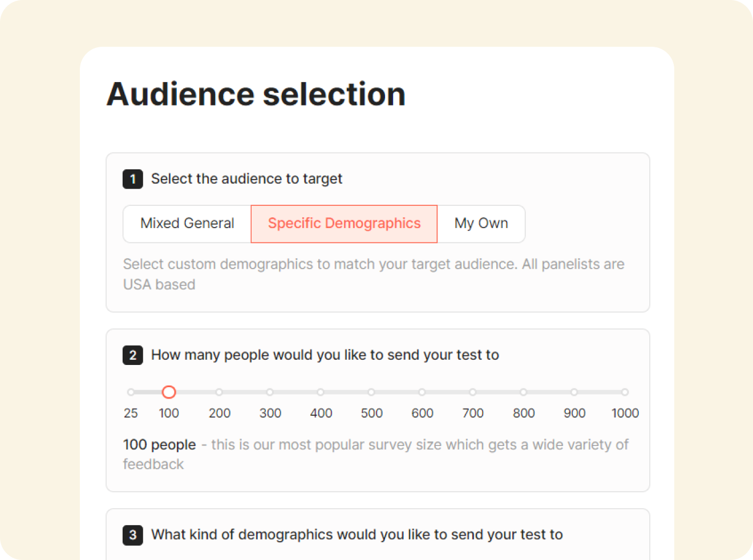Click the 900 label below the slider
753x560 pixels.
[574, 413]
